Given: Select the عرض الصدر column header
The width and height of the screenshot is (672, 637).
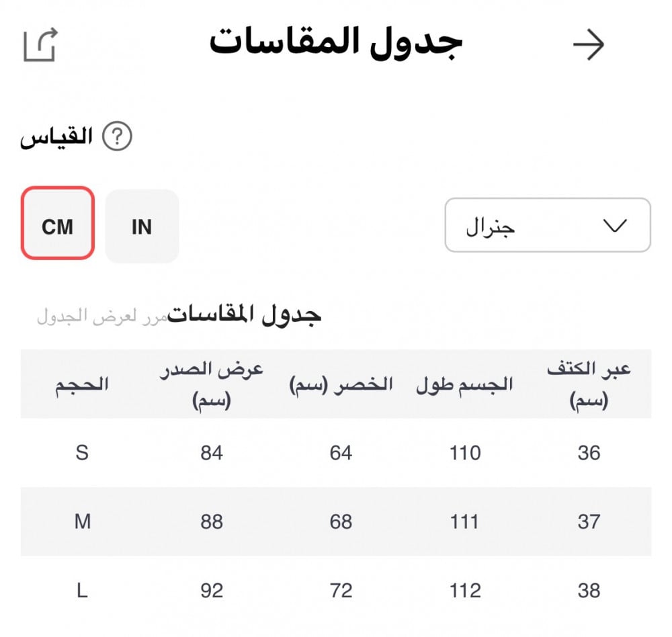Looking at the screenshot, I should click(x=212, y=384).
